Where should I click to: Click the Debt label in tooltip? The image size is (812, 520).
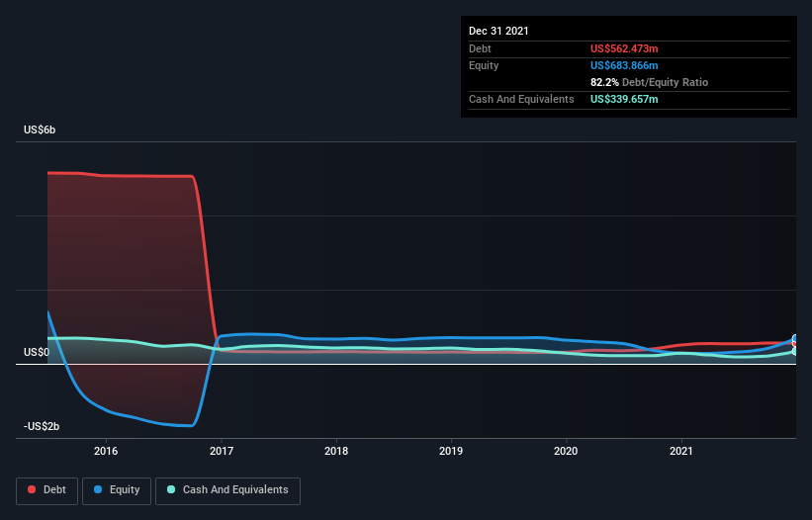[x=480, y=48]
